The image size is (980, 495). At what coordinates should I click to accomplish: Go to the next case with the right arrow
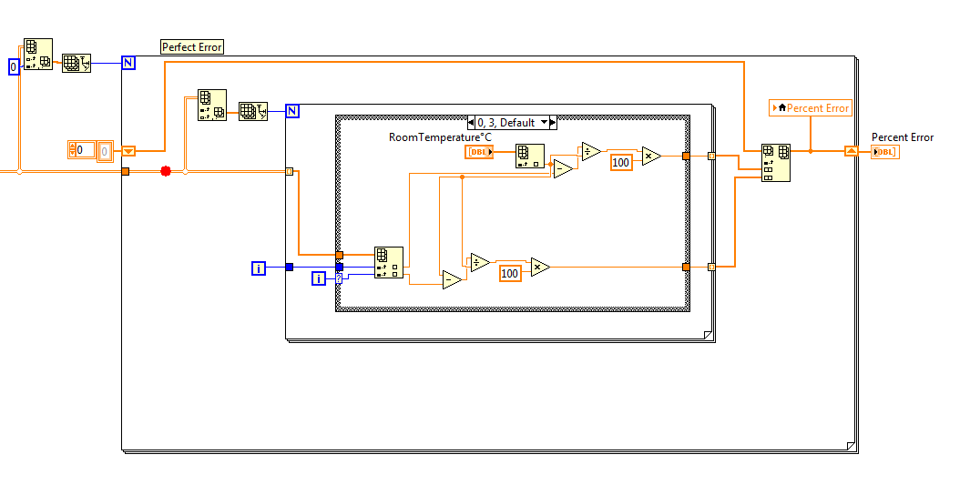pos(553,123)
